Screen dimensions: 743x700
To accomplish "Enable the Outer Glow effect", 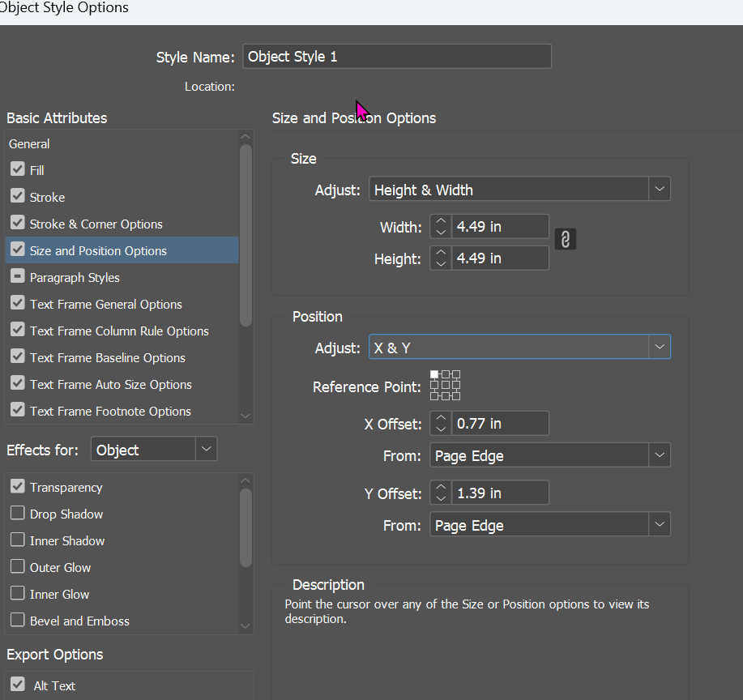I will point(18,567).
